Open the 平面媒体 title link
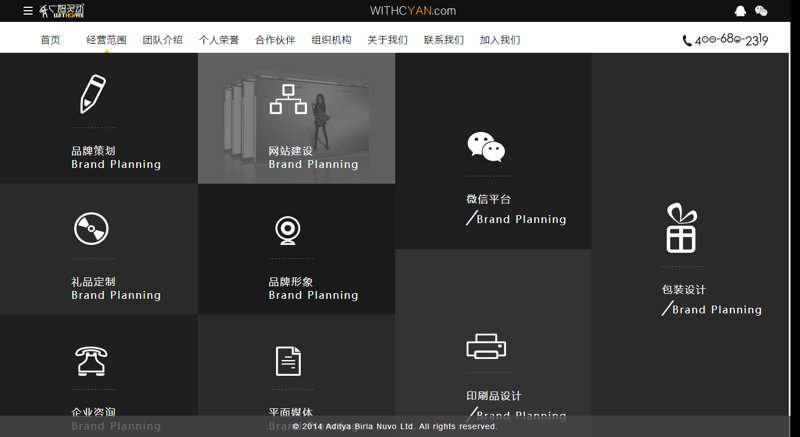The height and width of the screenshot is (437, 800). (x=290, y=412)
